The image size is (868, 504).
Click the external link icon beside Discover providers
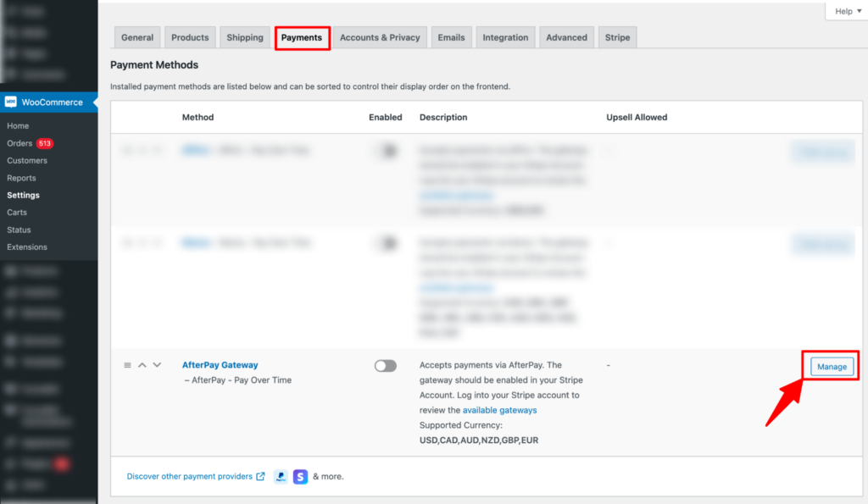click(x=260, y=476)
